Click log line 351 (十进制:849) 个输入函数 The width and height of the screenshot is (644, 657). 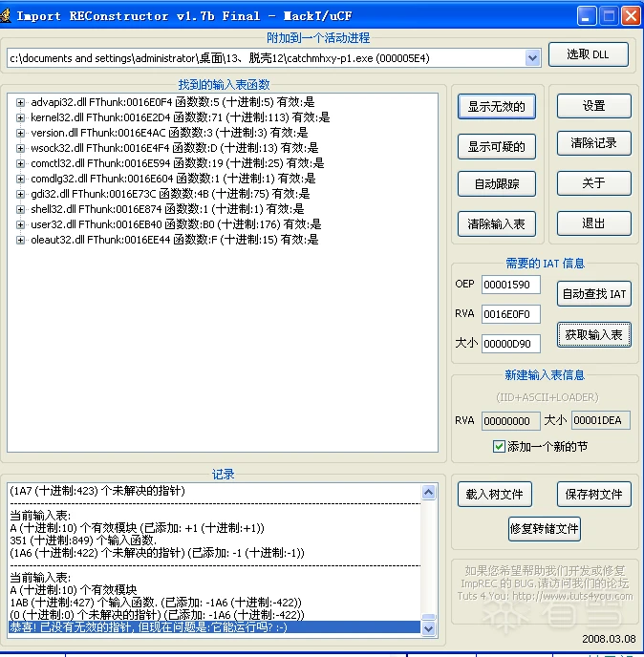83,540
